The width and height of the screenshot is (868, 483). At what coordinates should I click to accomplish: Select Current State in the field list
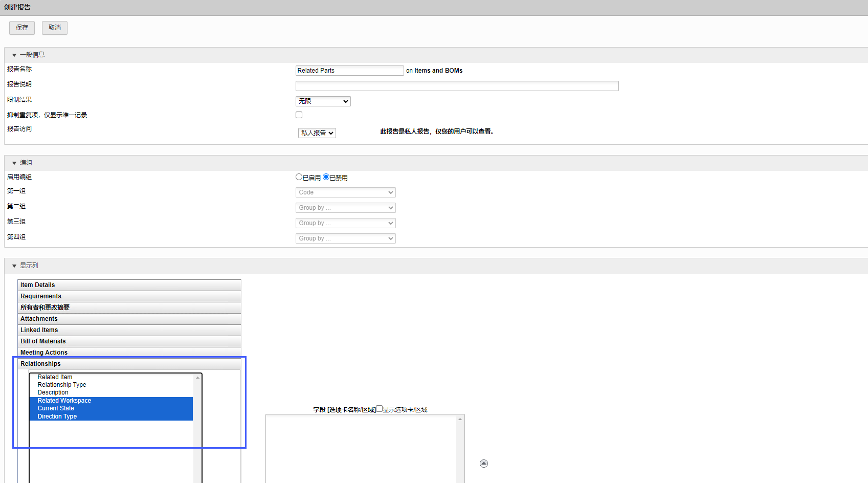[111, 408]
